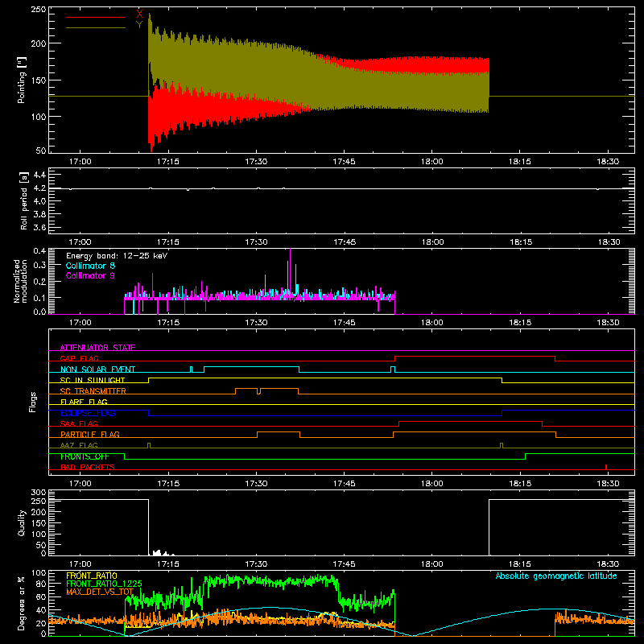The width and height of the screenshot is (644, 644).
Task: Click the 'Degrees or %' axis label
Action: 22,603
